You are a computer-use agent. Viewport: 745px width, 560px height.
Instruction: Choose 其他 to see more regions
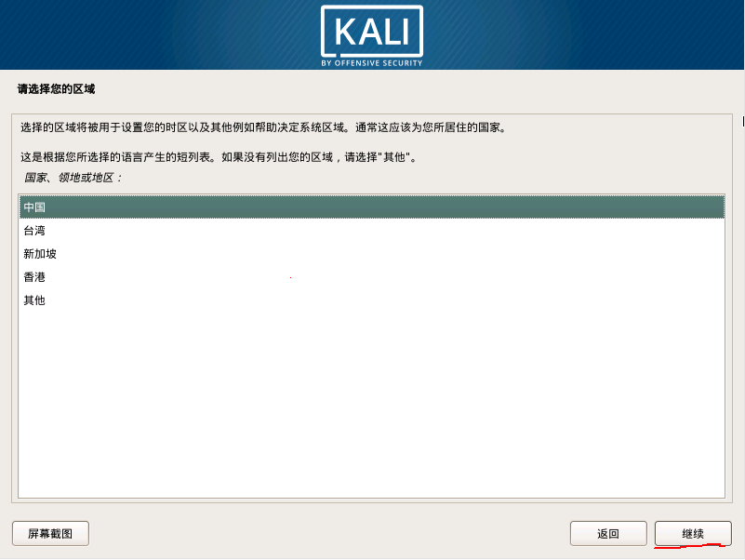tap(371, 300)
